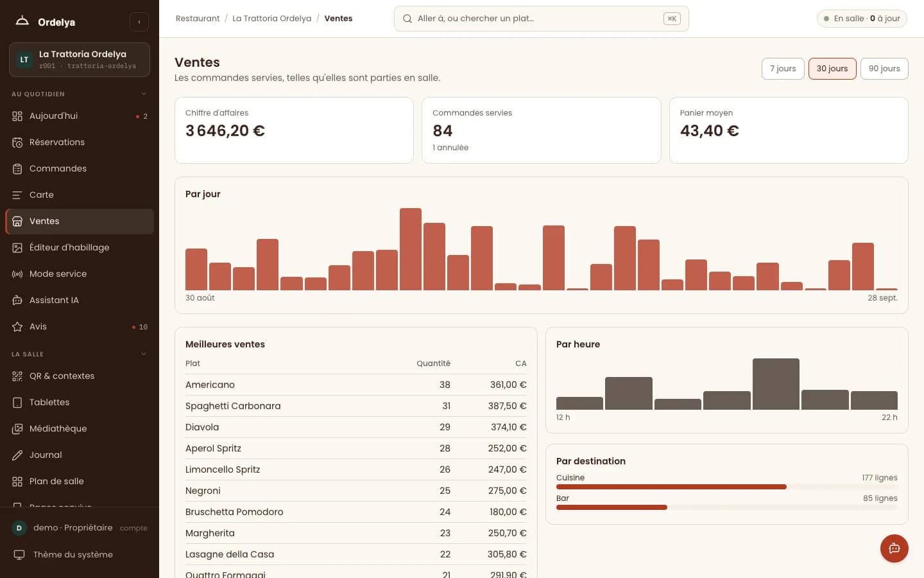The image size is (924, 578).
Task: Click the Quantité column header
Action: pos(433,363)
